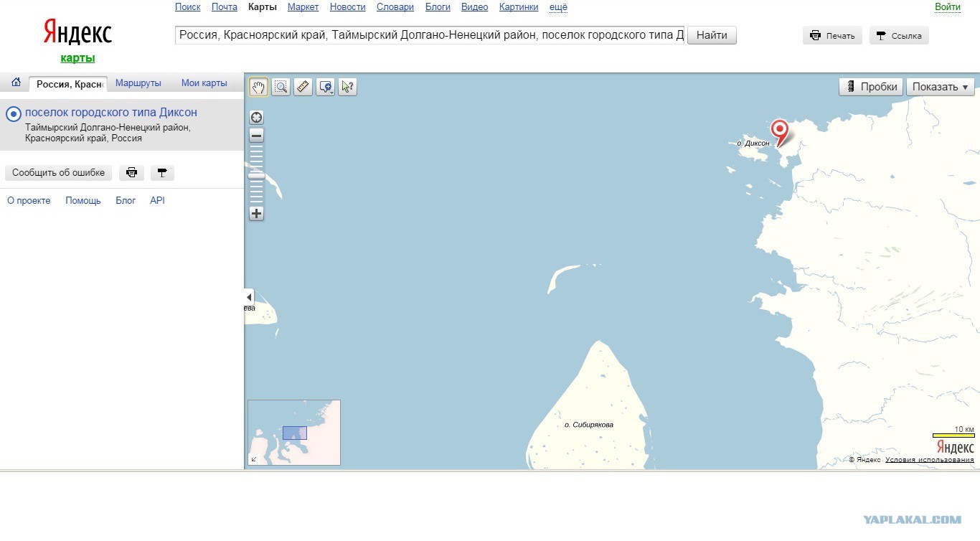Switch to the Маршруты tab
This screenshot has height=541, width=980.
[x=138, y=83]
